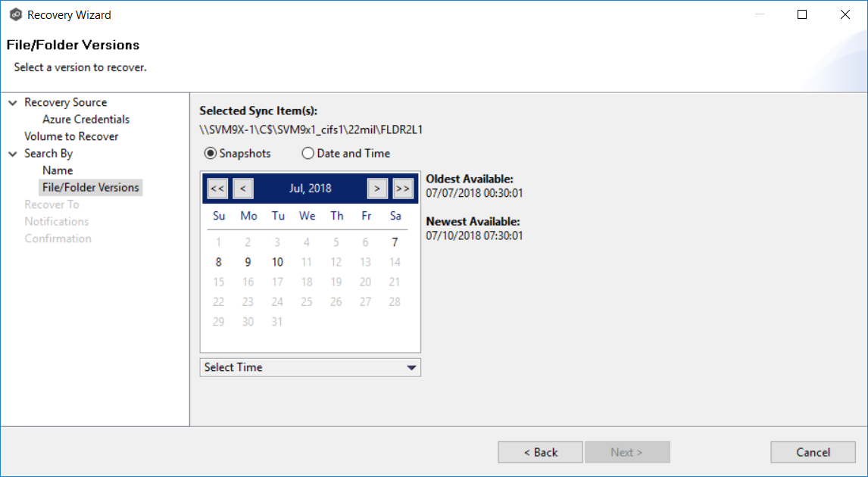
Task: Open the Select Time dropdown
Action: point(310,367)
